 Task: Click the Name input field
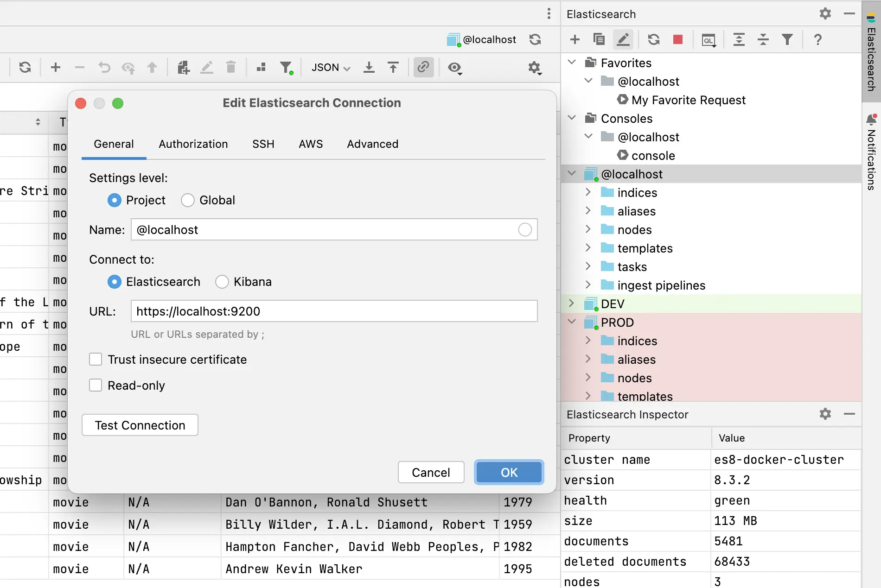[334, 229]
